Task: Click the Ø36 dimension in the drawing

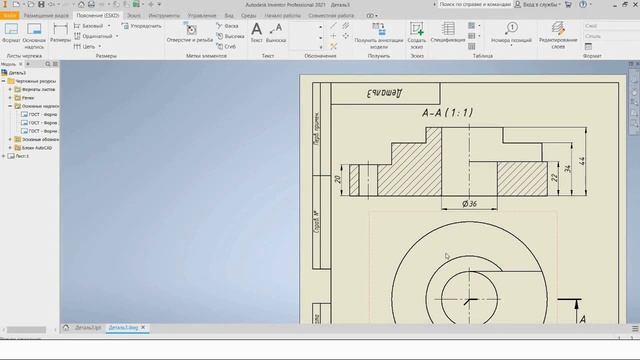Action: (x=469, y=204)
